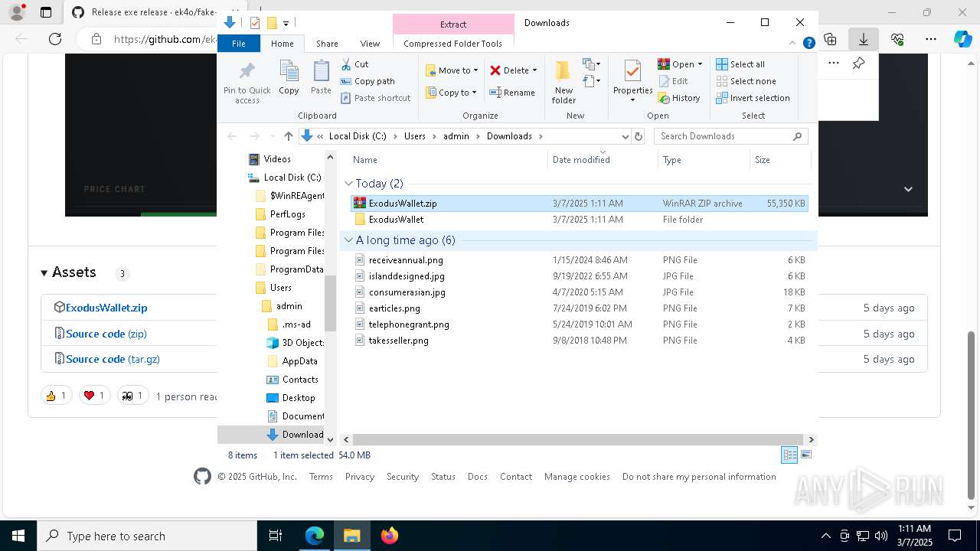Viewport: 980px width, 551px height.
Task: Open the Copy to dropdown
Action: (x=452, y=93)
